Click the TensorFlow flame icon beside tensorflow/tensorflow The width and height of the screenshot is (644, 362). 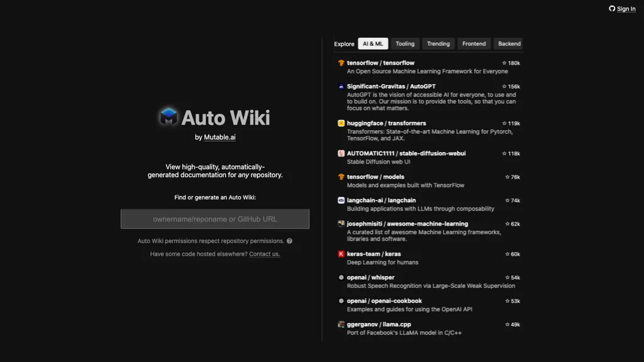(340, 63)
